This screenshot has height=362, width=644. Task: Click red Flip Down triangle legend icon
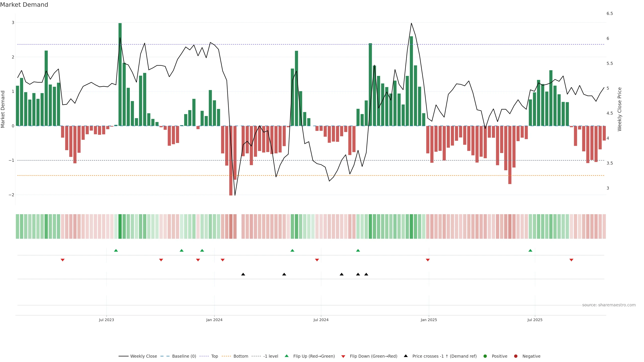[x=343, y=356]
